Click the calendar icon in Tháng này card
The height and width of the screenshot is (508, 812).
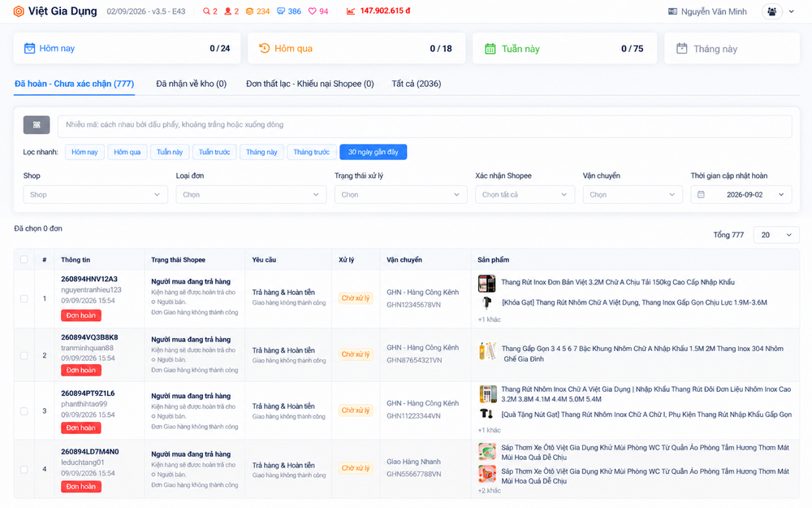point(682,49)
